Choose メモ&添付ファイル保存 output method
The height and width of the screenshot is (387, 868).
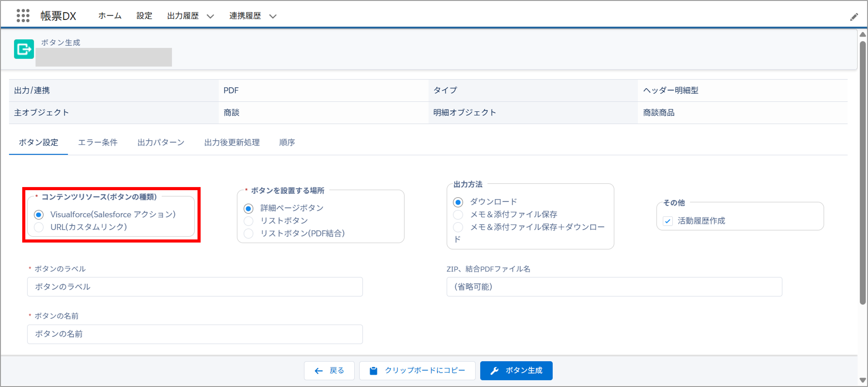458,215
